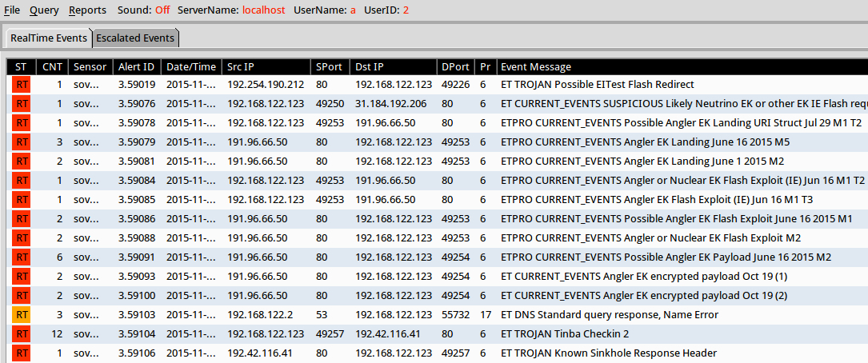Sort events by Src IP column header
The image size is (868, 363).
(241, 66)
